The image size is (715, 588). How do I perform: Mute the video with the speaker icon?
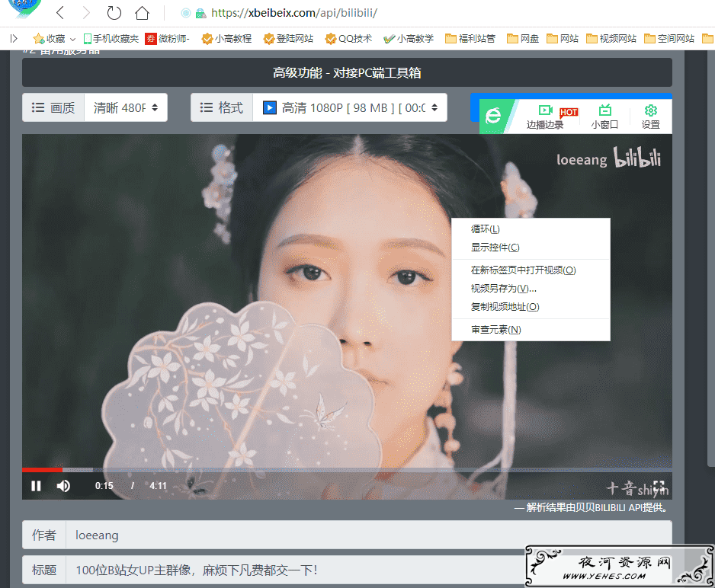(63, 486)
